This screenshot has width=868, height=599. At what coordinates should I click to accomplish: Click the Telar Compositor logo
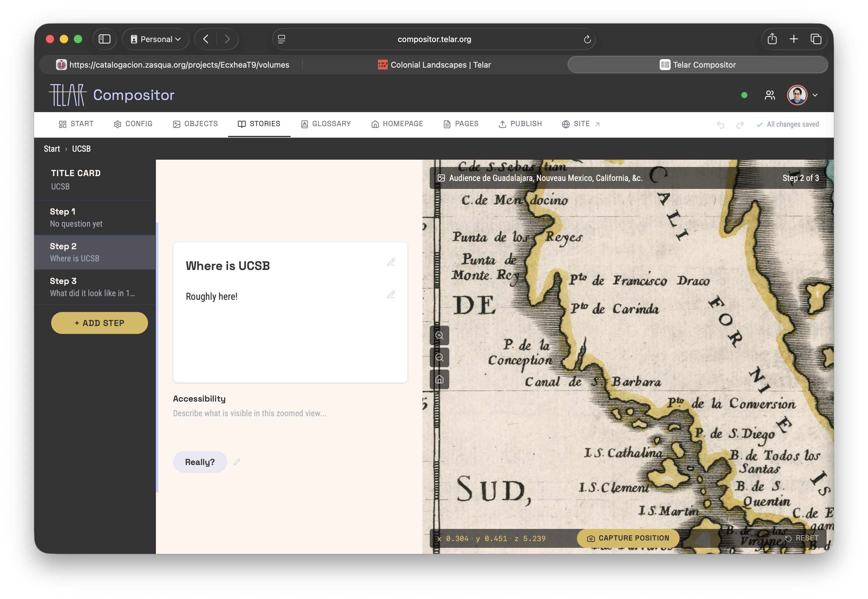[x=112, y=95]
